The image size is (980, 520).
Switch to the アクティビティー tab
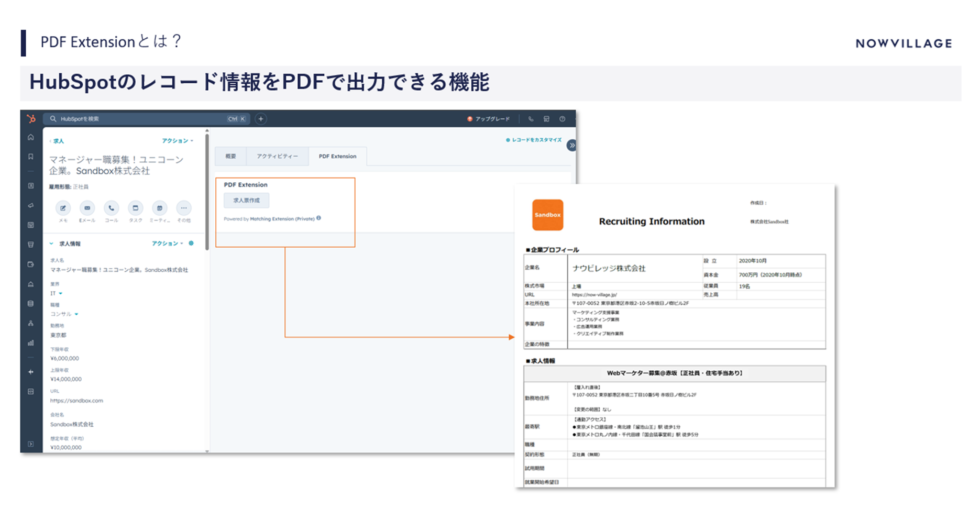point(278,156)
